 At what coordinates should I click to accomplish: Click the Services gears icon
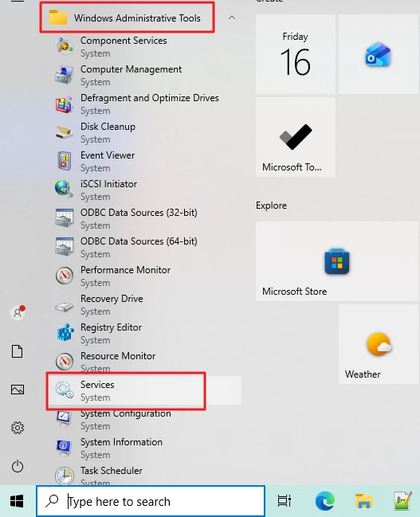(65, 390)
